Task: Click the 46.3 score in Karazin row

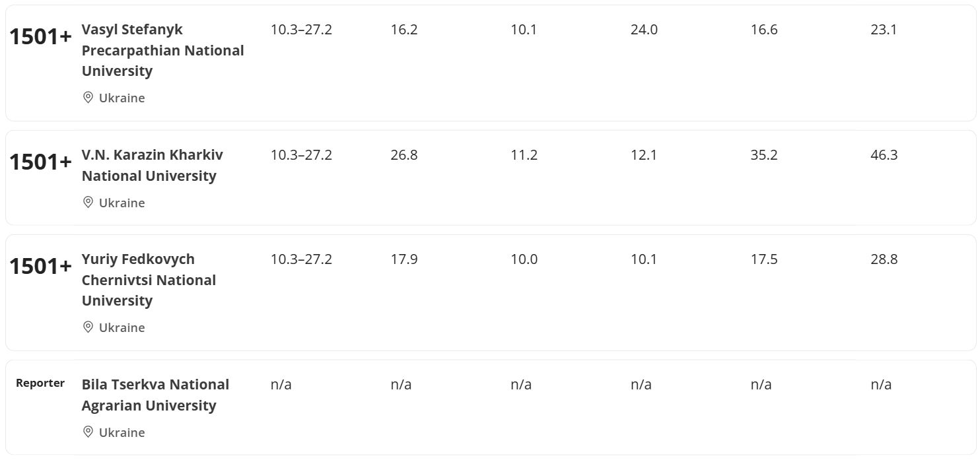Action: (884, 155)
